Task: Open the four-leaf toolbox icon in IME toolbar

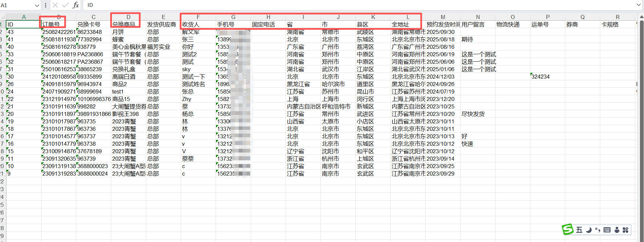Action: [626, 230]
